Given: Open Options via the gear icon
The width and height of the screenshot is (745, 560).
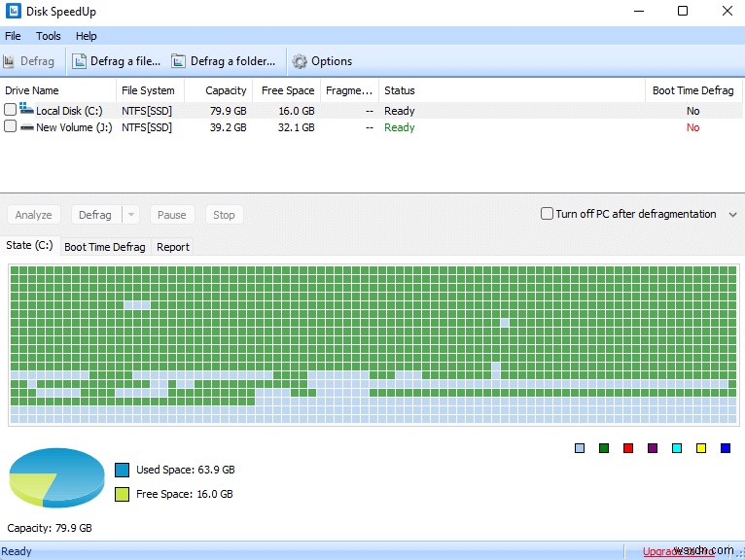Looking at the screenshot, I should click(300, 61).
